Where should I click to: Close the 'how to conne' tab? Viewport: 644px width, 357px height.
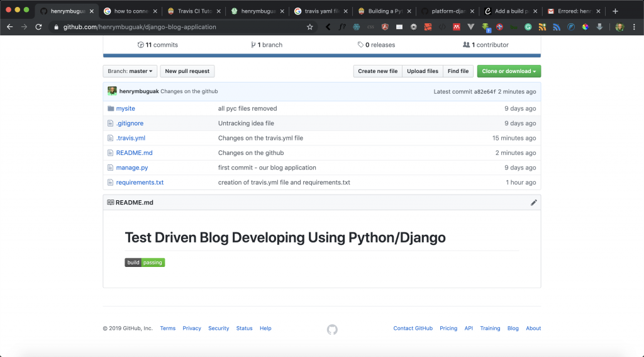155,11
